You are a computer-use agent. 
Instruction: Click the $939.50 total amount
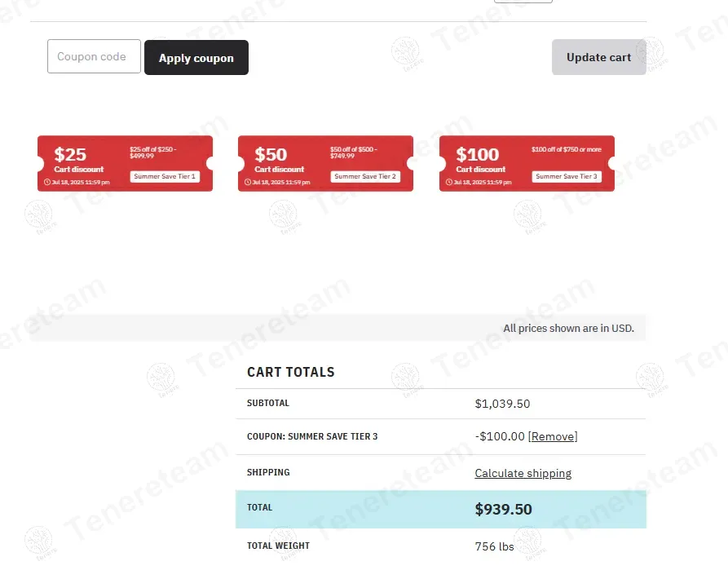(503, 510)
